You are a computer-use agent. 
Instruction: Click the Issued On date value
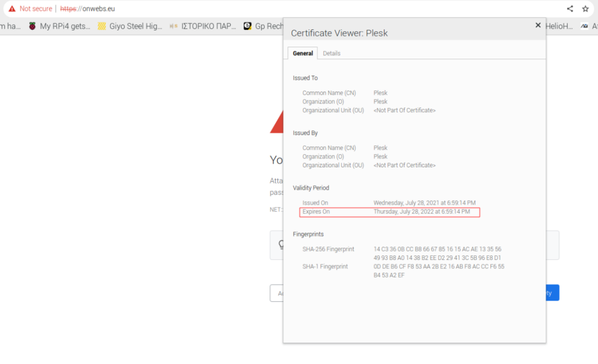(x=425, y=203)
